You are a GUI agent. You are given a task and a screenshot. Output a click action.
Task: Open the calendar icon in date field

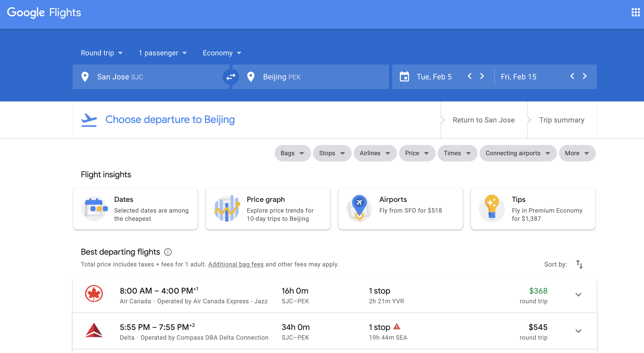click(x=404, y=77)
